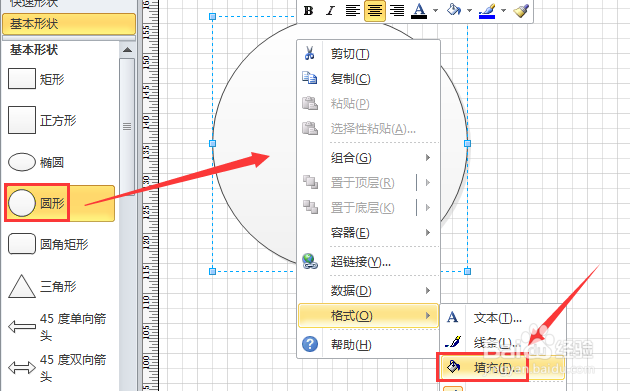Apply font color with the A icon

coord(419,10)
